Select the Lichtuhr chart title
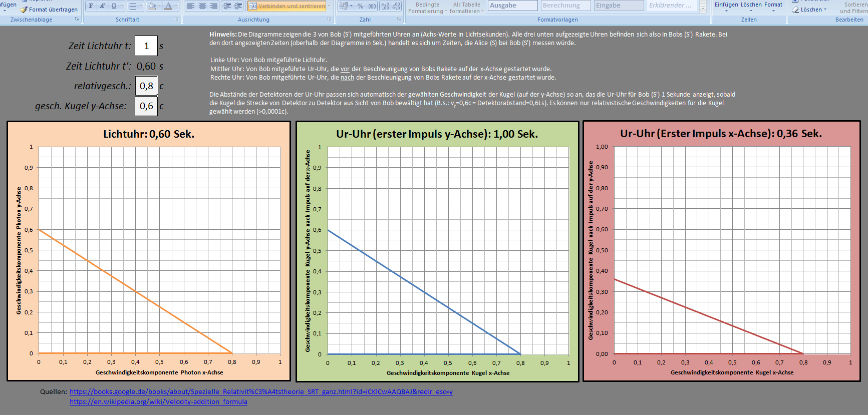The height and width of the screenshot is (415, 868). 149,134
